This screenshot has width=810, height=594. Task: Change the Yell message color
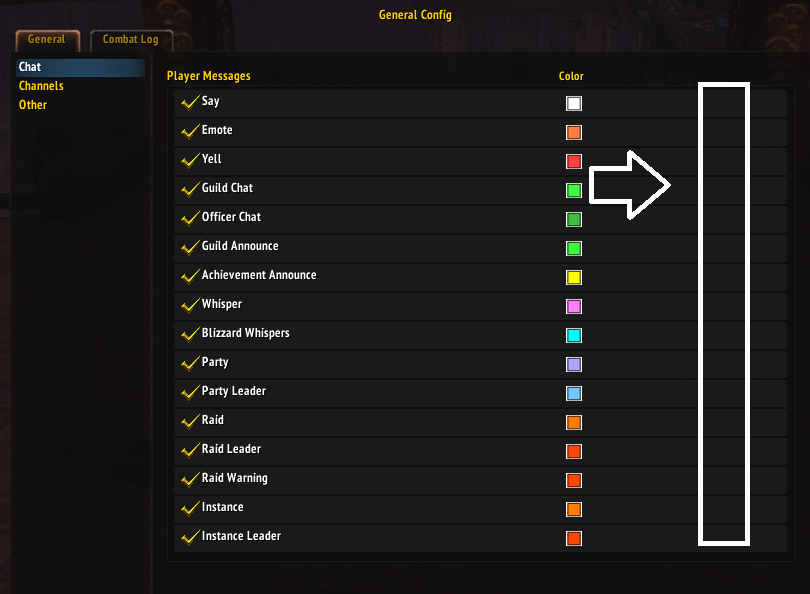(571, 160)
